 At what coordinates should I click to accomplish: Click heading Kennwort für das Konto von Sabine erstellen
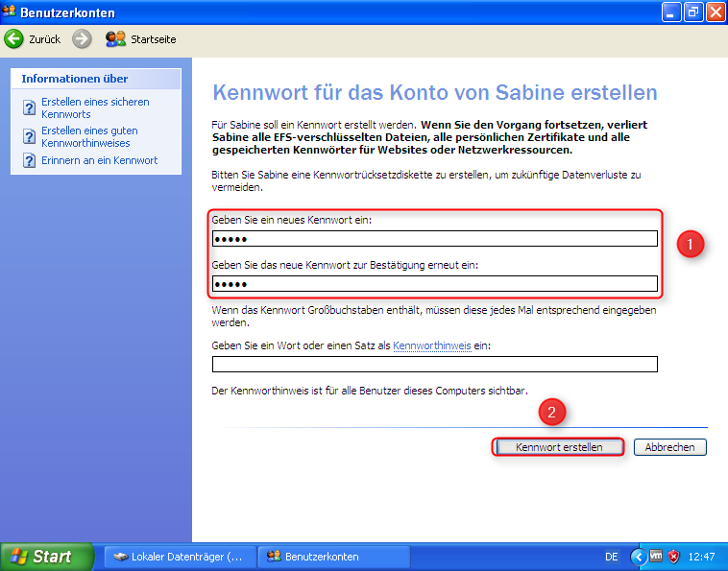click(434, 92)
